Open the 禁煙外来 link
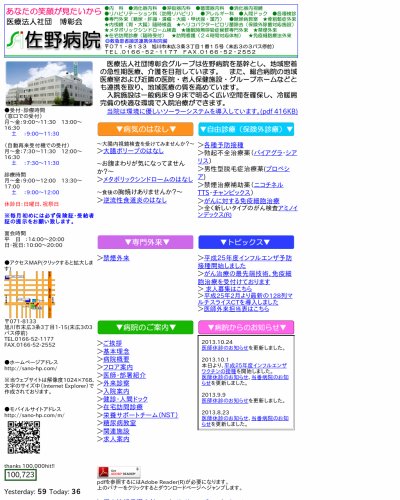Screen dimensions: 400x500 116,258
